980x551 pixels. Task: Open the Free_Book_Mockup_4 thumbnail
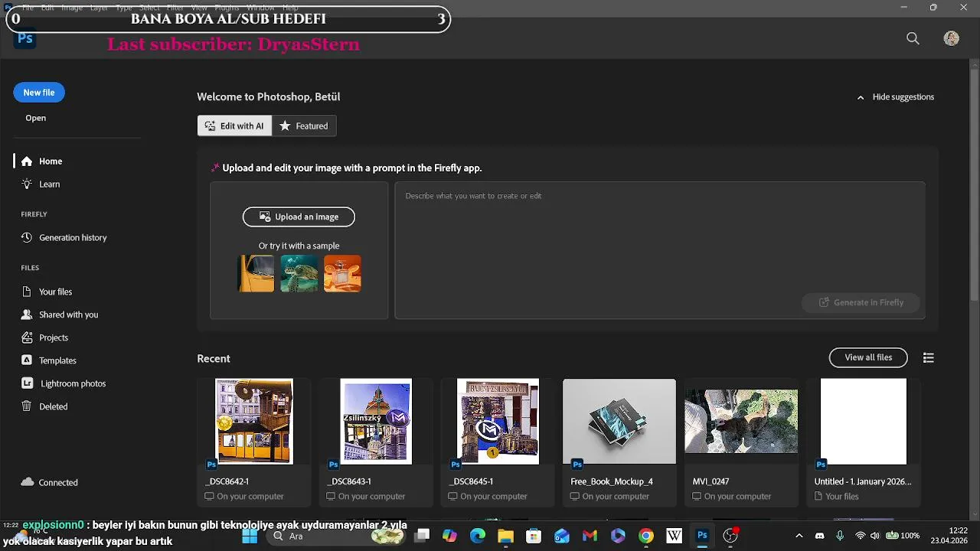click(619, 422)
